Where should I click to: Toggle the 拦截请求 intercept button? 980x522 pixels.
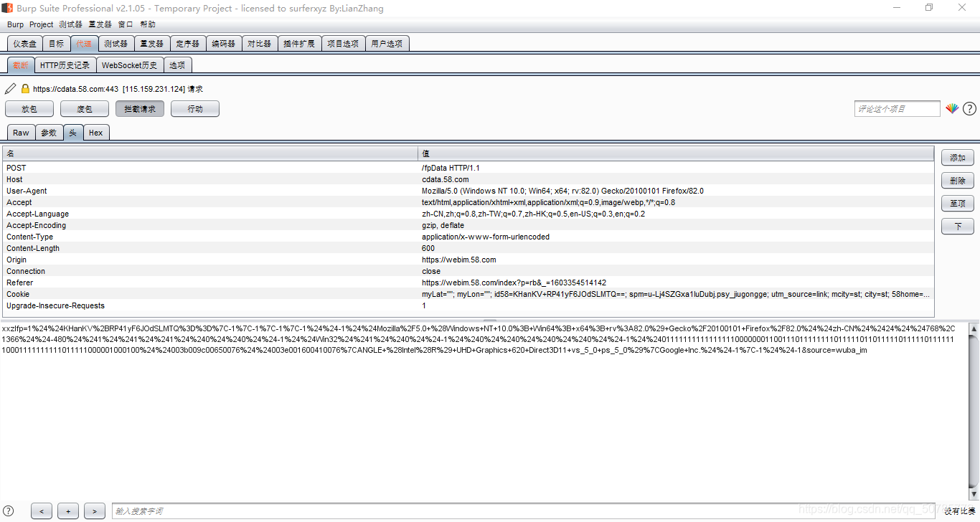[140, 109]
